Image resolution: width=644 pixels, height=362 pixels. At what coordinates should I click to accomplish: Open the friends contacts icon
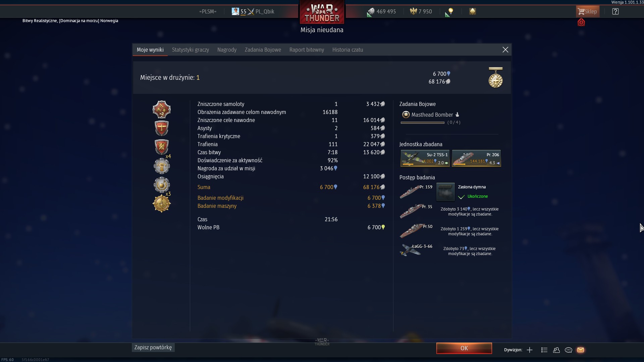coord(556,350)
